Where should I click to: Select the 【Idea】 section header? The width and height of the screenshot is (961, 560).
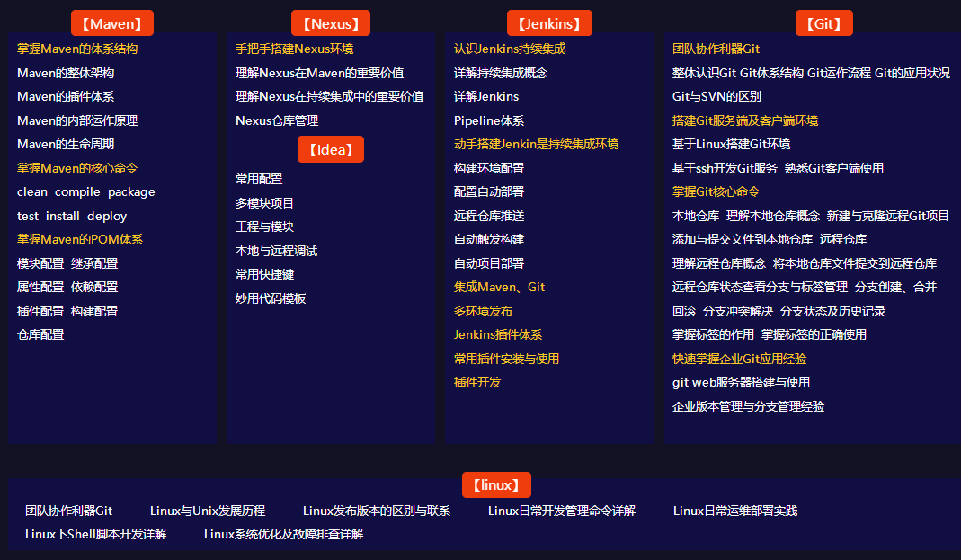330,149
